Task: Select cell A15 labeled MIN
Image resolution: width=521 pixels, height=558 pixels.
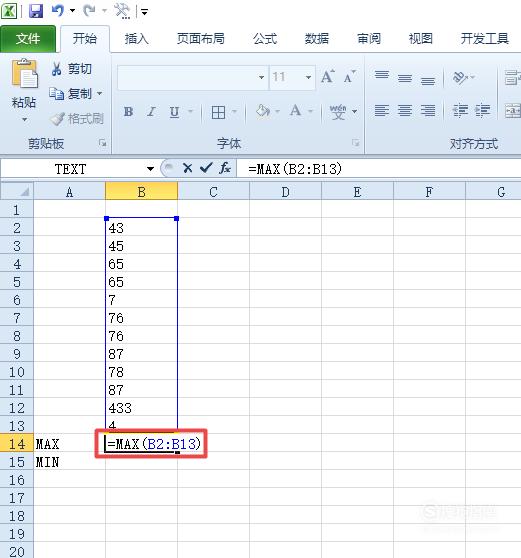Action: click(69, 462)
